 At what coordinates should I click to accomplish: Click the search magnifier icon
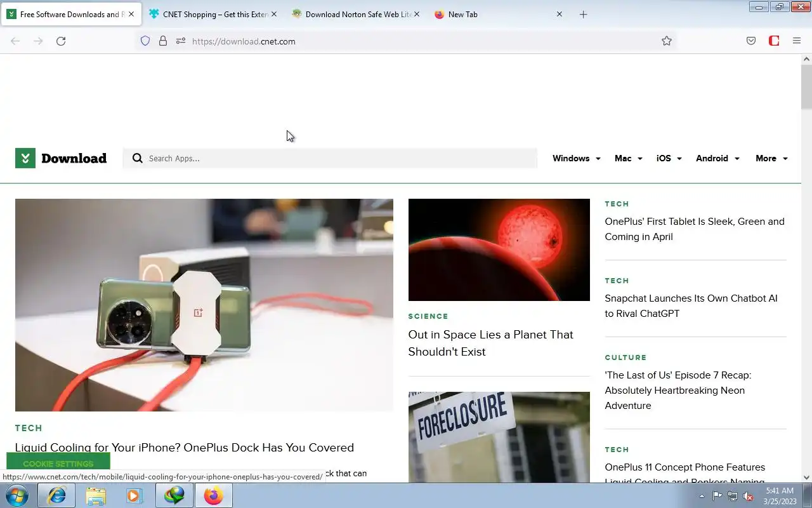point(138,158)
